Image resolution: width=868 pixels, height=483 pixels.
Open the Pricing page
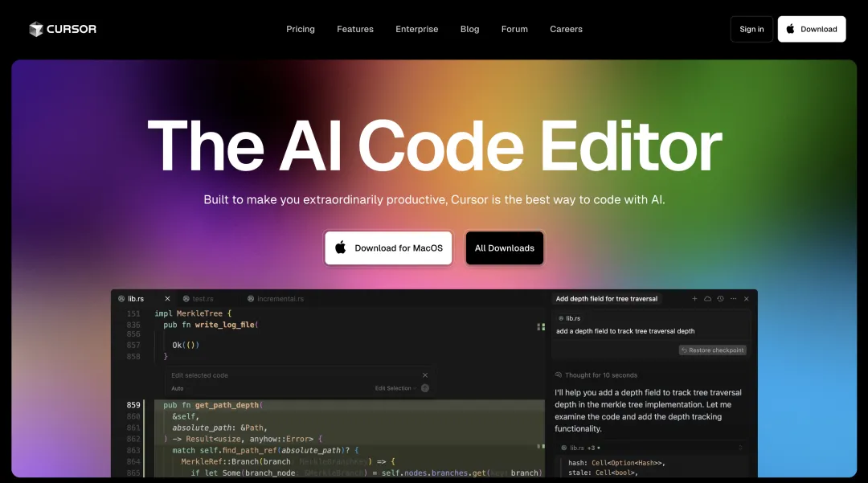[301, 29]
